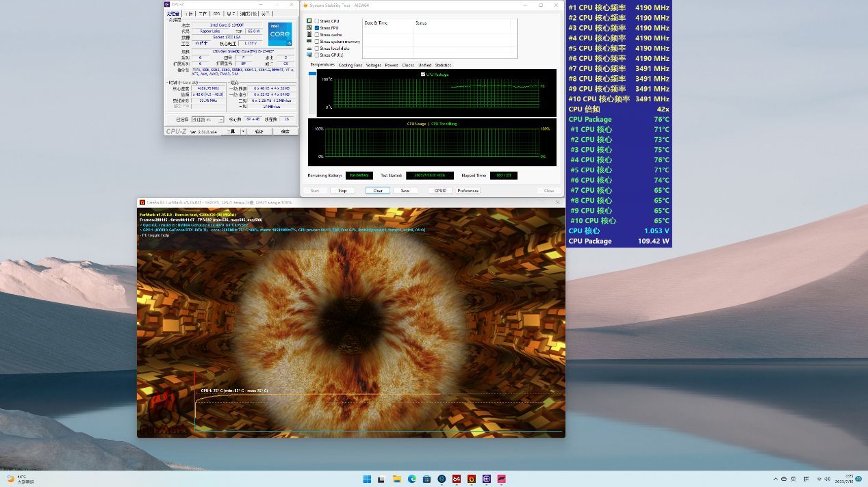Screen dimensions: 868x487
Task: Click the Windows Start button in taskbar
Action: (367, 479)
